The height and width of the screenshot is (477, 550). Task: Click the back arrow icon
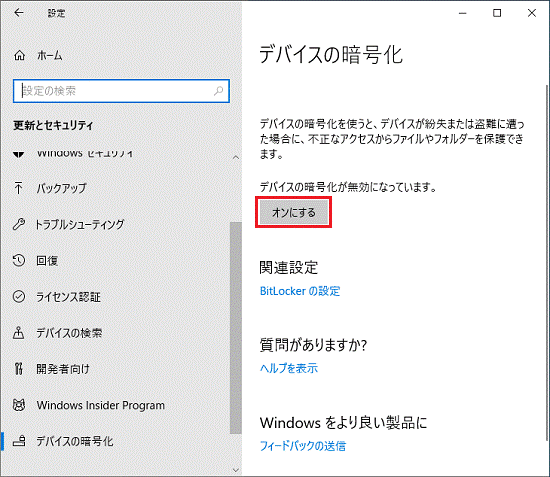(19, 13)
